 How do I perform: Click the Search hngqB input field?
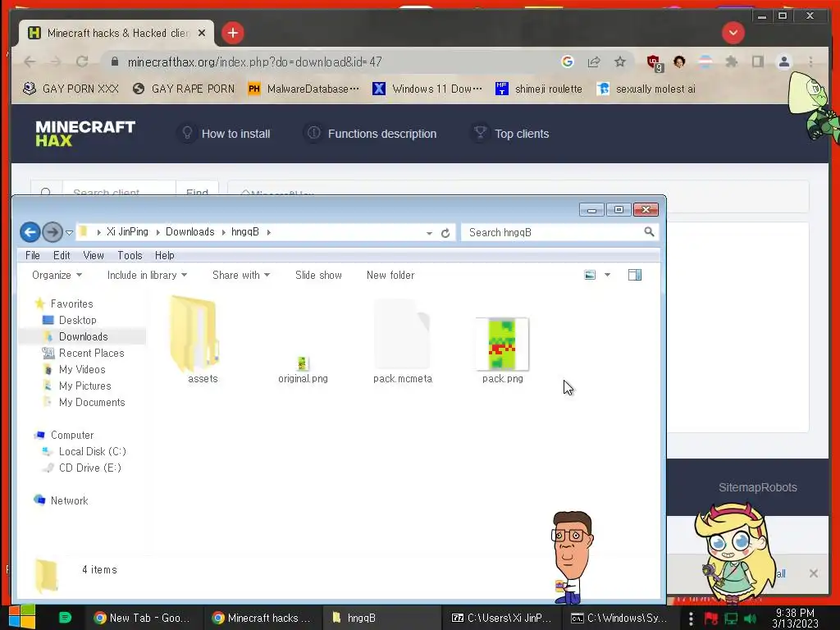(x=559, y=232)
